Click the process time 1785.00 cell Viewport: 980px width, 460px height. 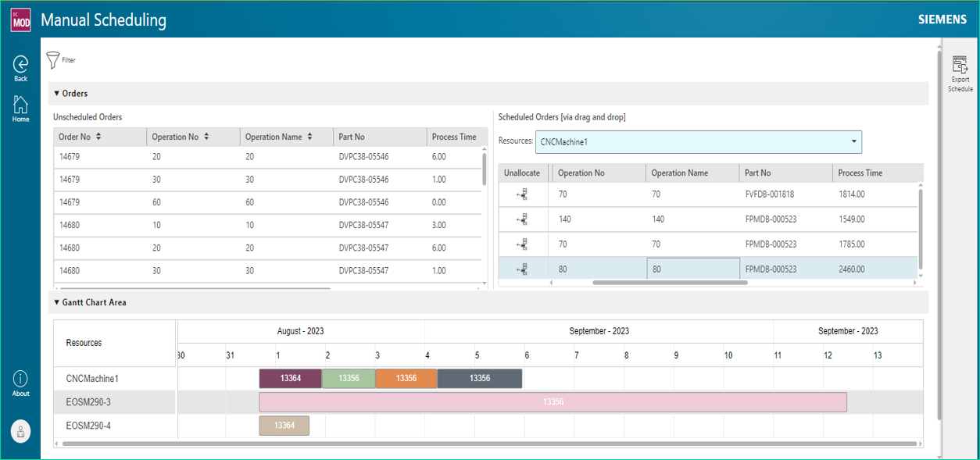click(874, 244)
